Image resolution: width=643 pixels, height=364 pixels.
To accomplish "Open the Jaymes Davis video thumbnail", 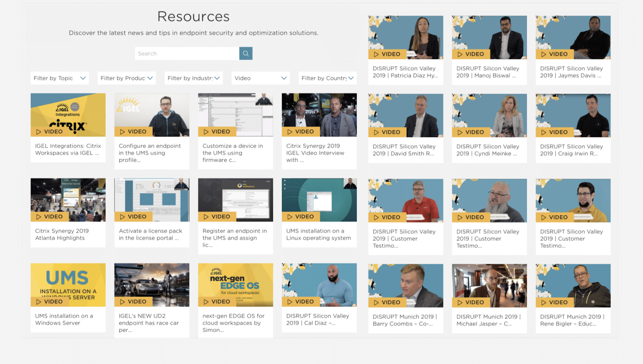I will 573,37.
